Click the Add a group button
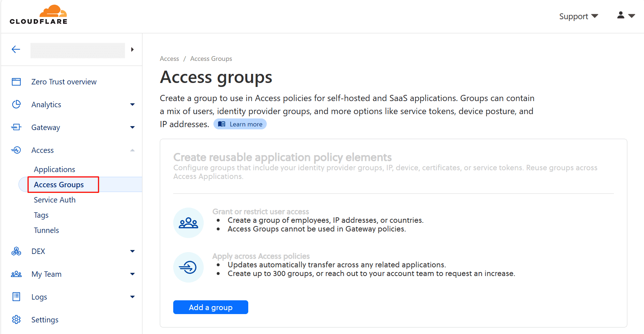The image size is (644, 334). pyautogui.click(x=211, y=307)
